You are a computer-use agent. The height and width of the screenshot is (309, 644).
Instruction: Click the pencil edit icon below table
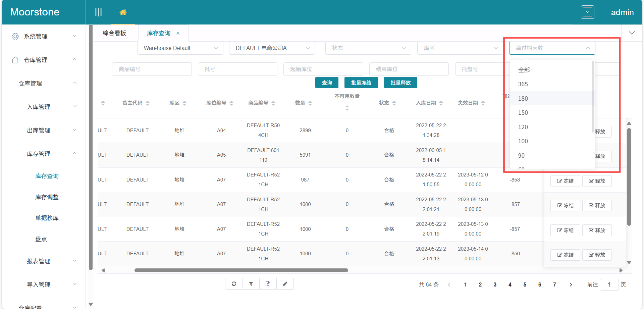[x=285, y=284]
